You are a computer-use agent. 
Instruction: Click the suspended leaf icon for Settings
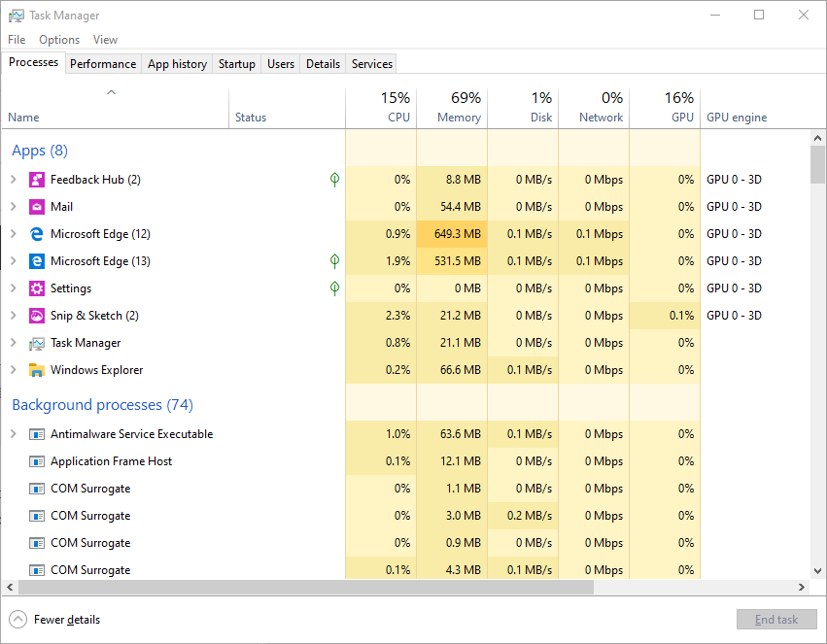point(334,288)
